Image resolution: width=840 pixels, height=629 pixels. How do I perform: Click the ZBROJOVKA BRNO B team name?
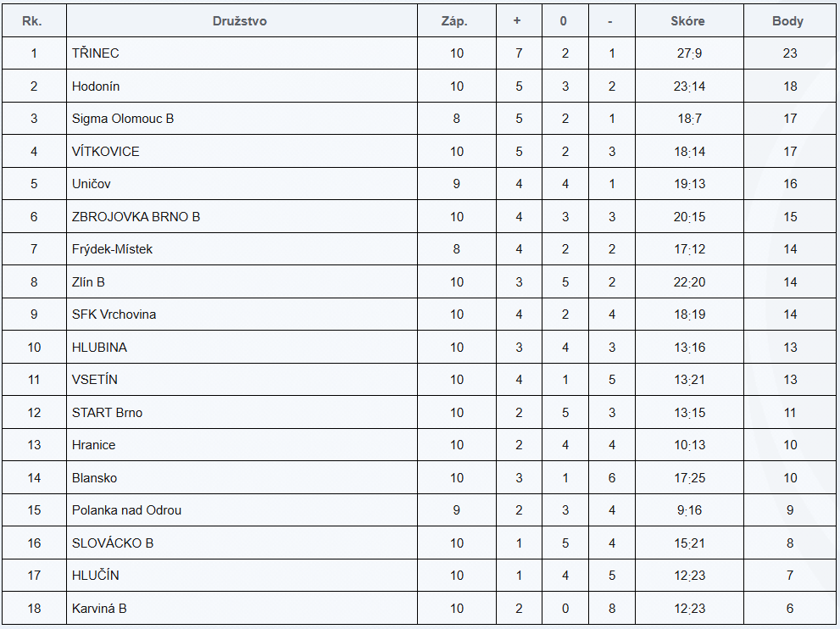point(136,217)
